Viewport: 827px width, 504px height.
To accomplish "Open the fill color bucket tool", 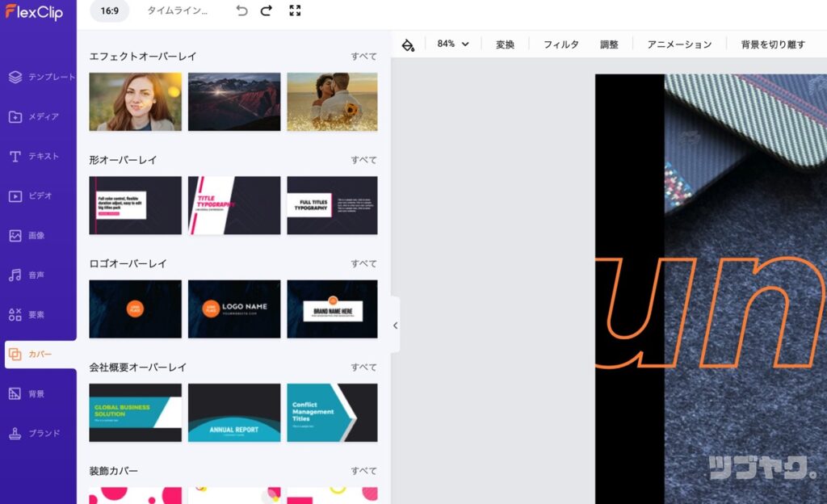I will click(x=408, y=44).
